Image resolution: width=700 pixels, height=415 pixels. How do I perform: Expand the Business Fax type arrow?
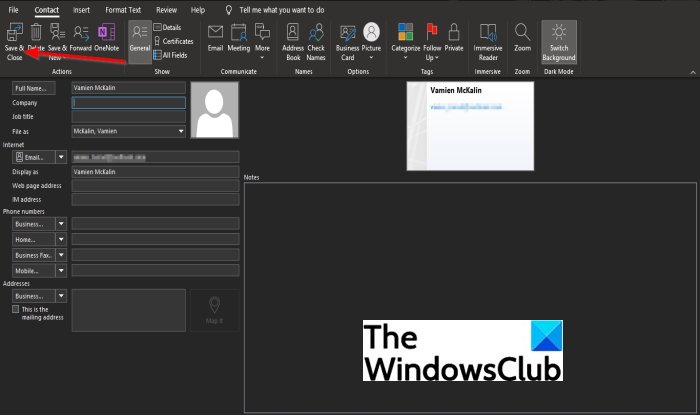pos(61,255)
